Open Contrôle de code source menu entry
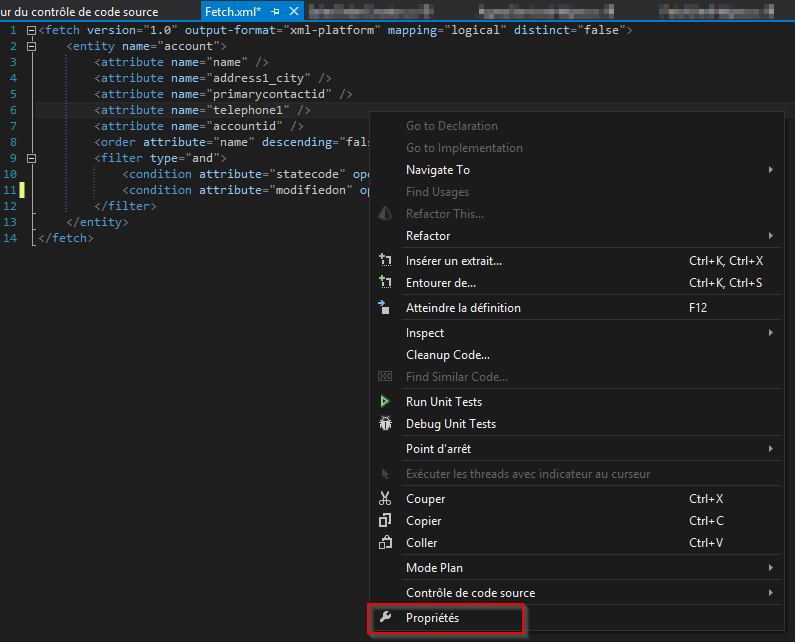This screenshot has width=795, height=642. point(576,592)
